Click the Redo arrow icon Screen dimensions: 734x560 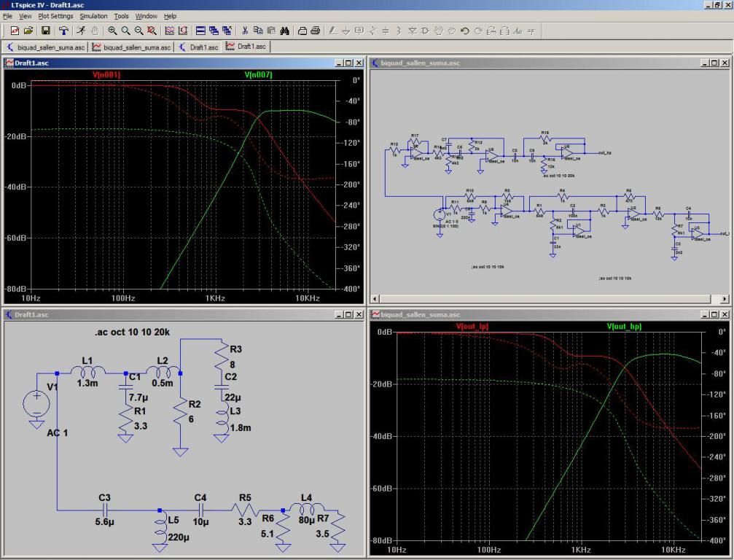click(478, 31)
